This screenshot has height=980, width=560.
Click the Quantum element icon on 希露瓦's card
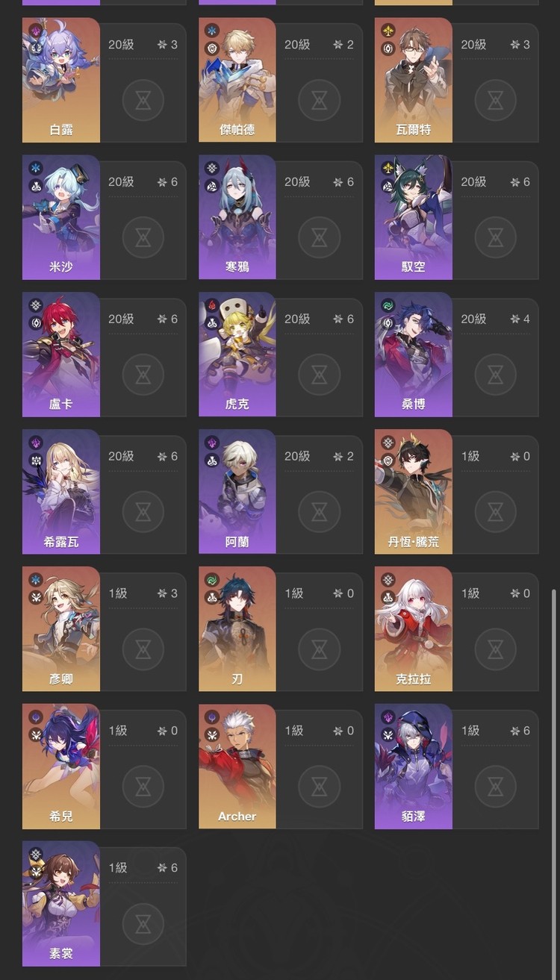pyautogui.click(x=35, y=443)
